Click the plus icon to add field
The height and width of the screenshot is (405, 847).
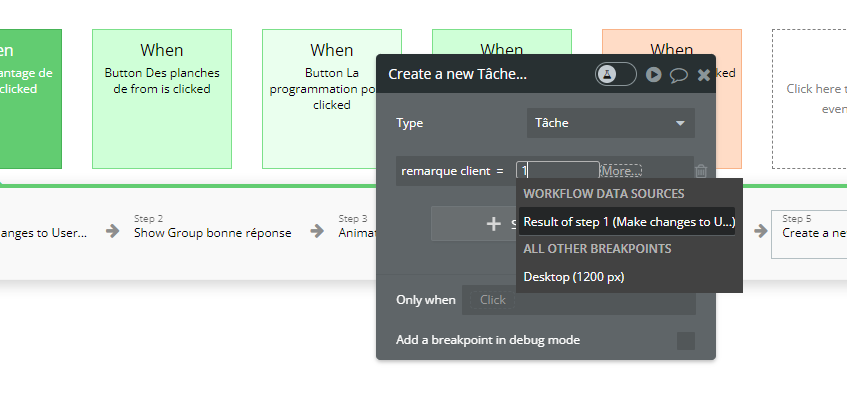click(494, 224)
